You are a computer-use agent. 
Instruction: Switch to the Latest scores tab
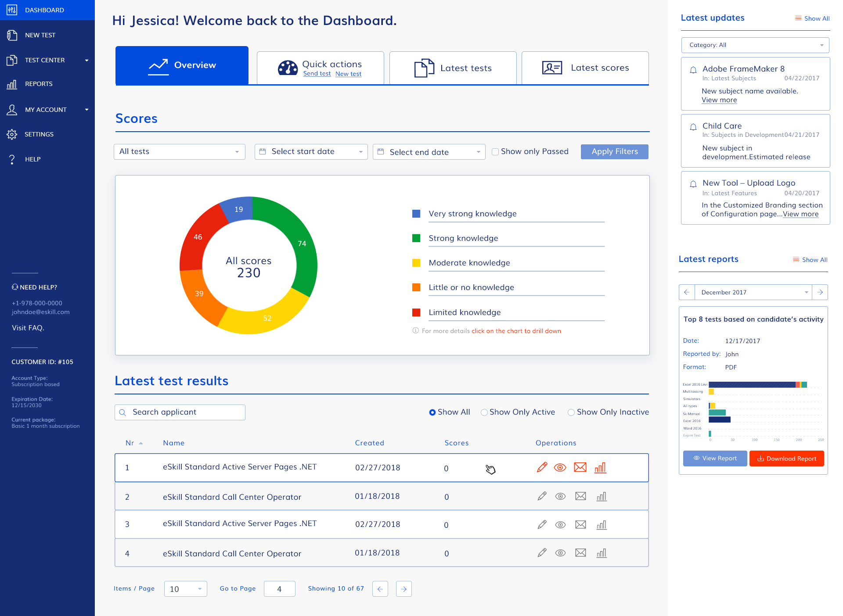[x=585, y=68]
